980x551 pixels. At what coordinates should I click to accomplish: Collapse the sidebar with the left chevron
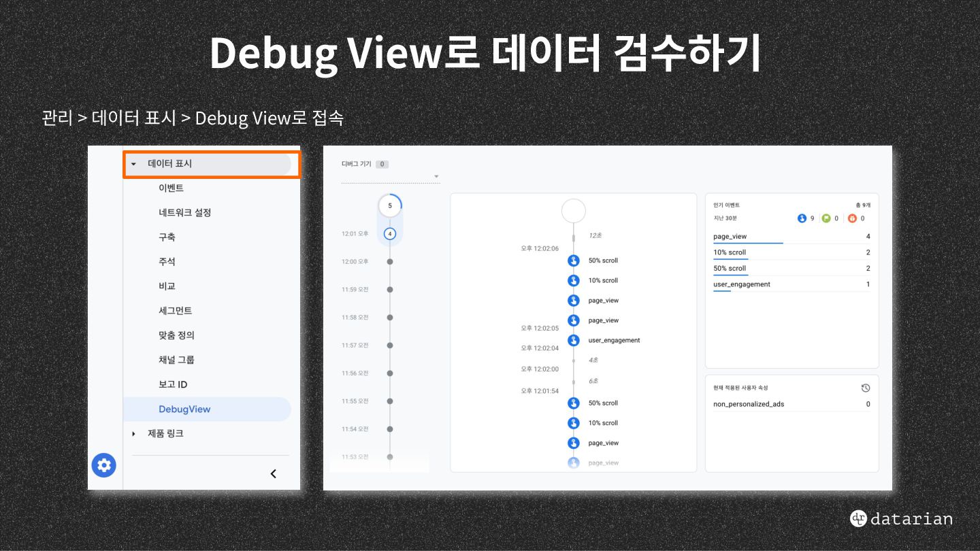(274, 474)
